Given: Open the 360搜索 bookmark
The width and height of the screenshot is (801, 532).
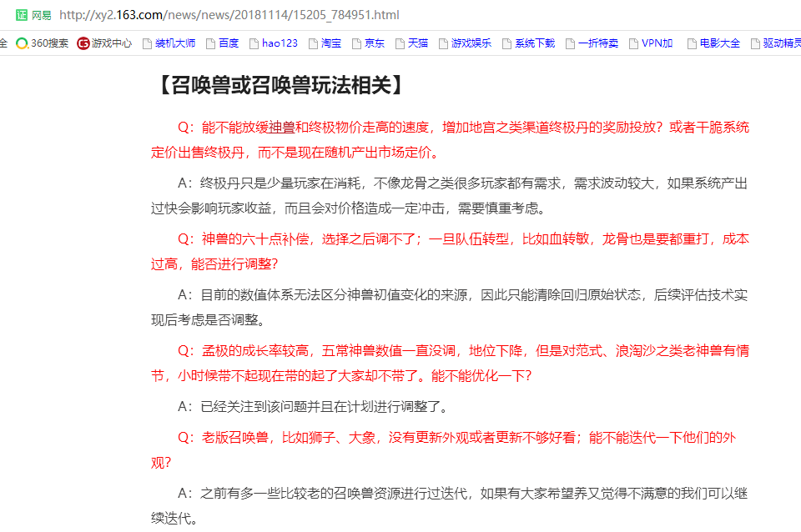Looking at the screenshot, I should click(x=43, y=43).
